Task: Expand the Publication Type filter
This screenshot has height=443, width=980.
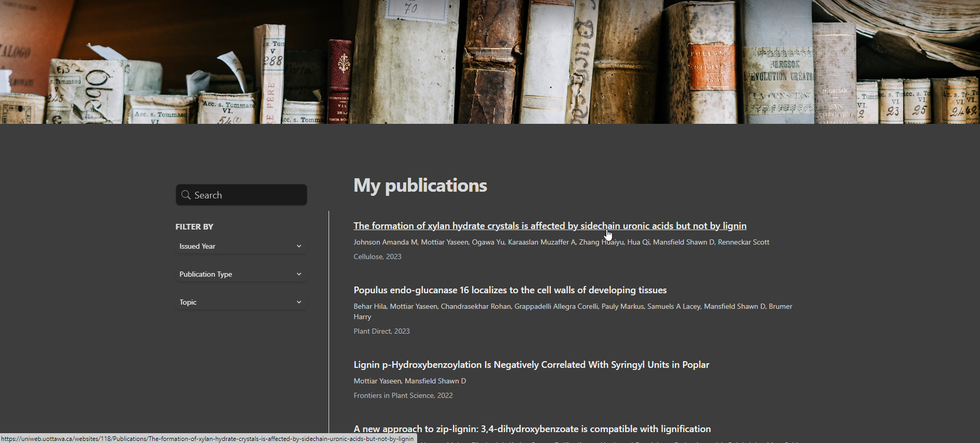Action: tap(233, 275)
